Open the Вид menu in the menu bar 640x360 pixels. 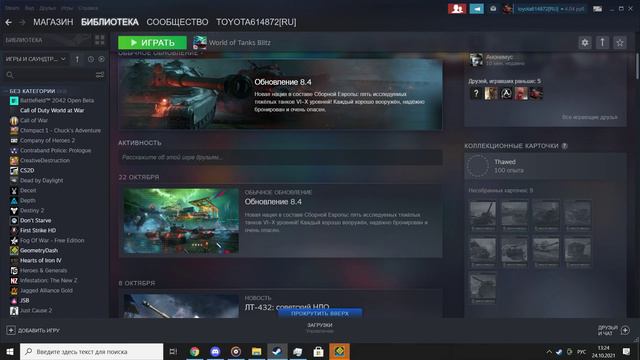[29, 8]
